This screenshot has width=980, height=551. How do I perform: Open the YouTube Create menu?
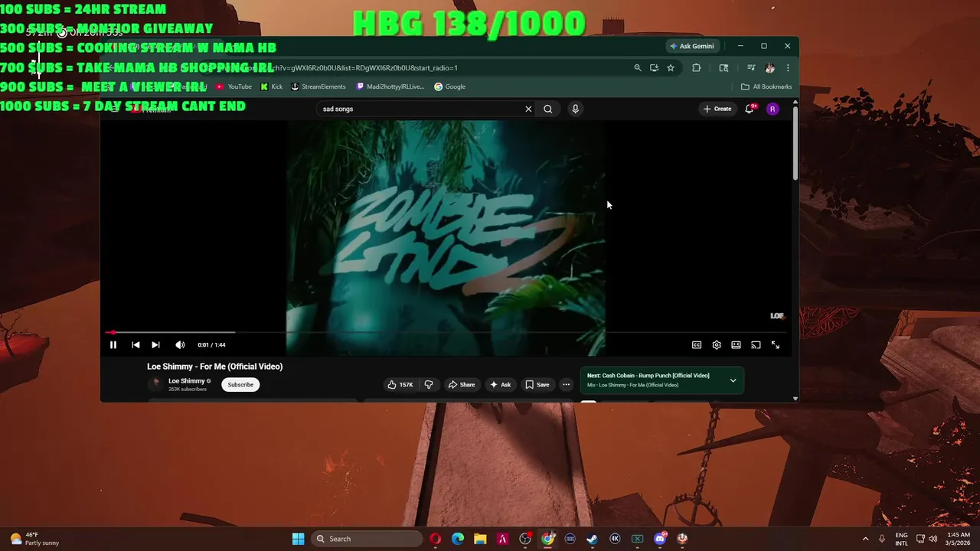(x=717, y=109)
